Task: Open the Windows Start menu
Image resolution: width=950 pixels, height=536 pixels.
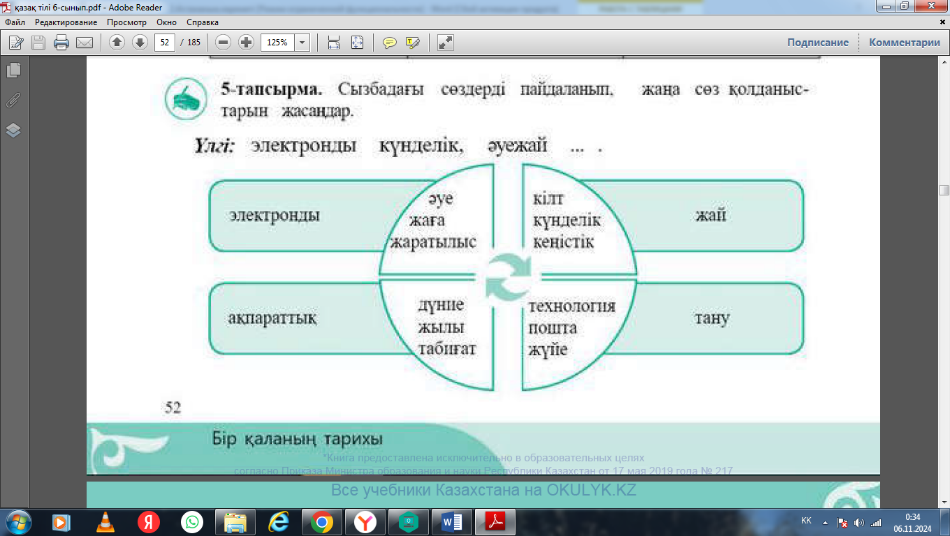Action: 18,522
